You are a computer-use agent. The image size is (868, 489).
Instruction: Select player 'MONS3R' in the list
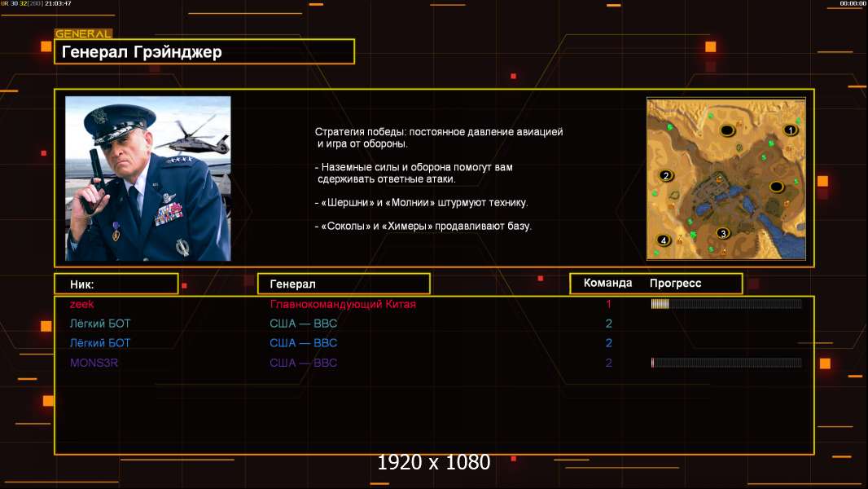pyautogui.click(x=94, y=363)
